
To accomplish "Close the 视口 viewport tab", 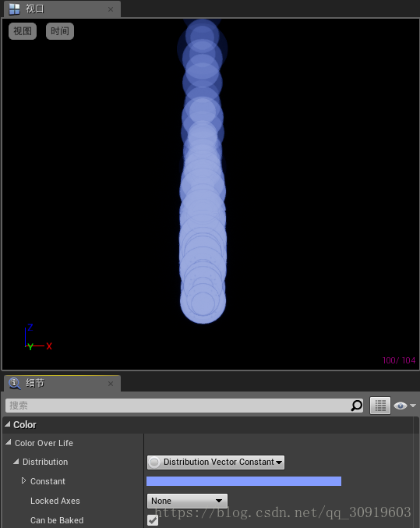I will [x=111, y=9].
